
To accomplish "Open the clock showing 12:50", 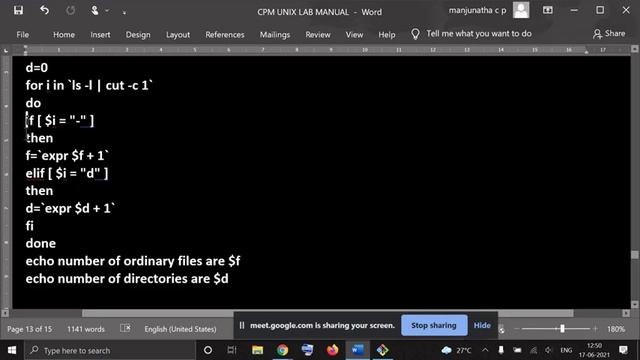I will [594, 350].
